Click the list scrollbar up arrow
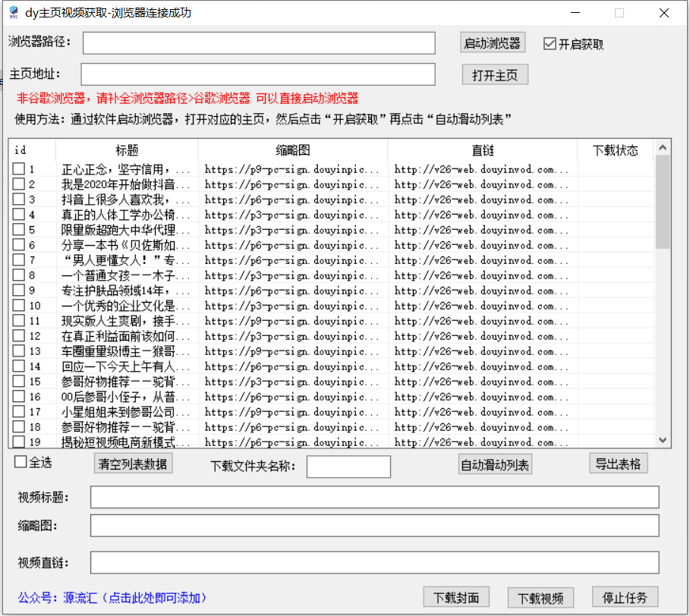690x616 pixels. click(663, 148)
